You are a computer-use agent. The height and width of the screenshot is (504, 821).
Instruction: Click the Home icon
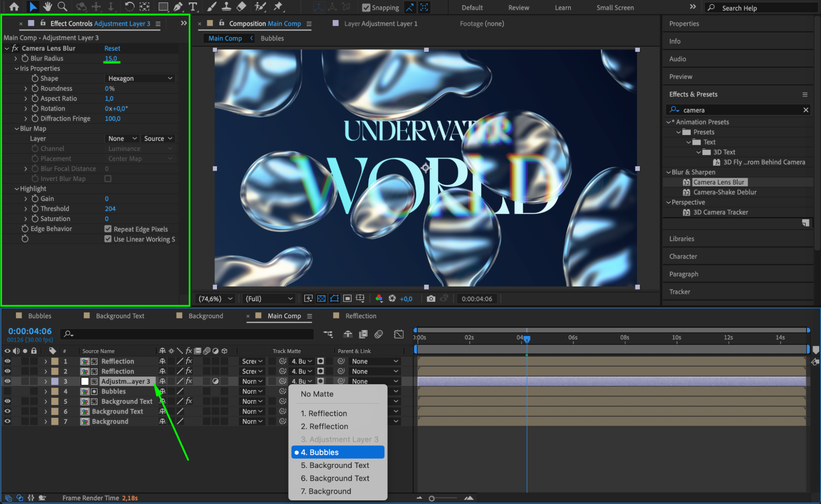pyautogui.click(x=14, y=7)
